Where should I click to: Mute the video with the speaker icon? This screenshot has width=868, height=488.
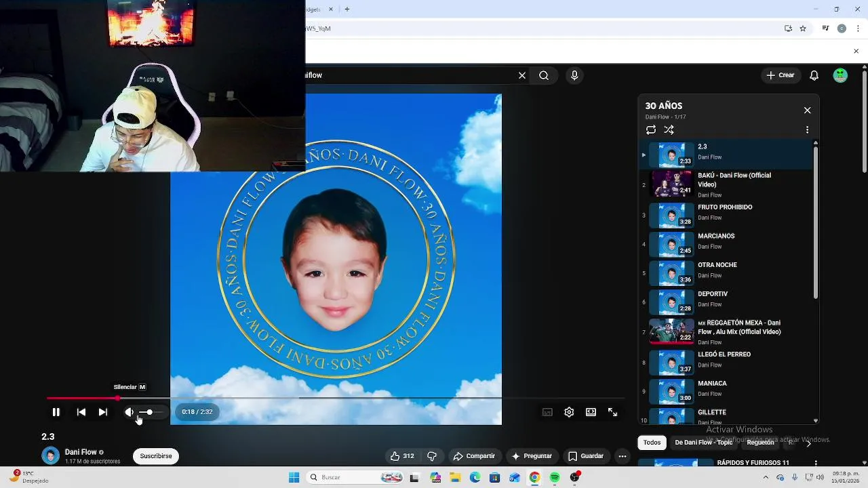(x=130, y=412)
